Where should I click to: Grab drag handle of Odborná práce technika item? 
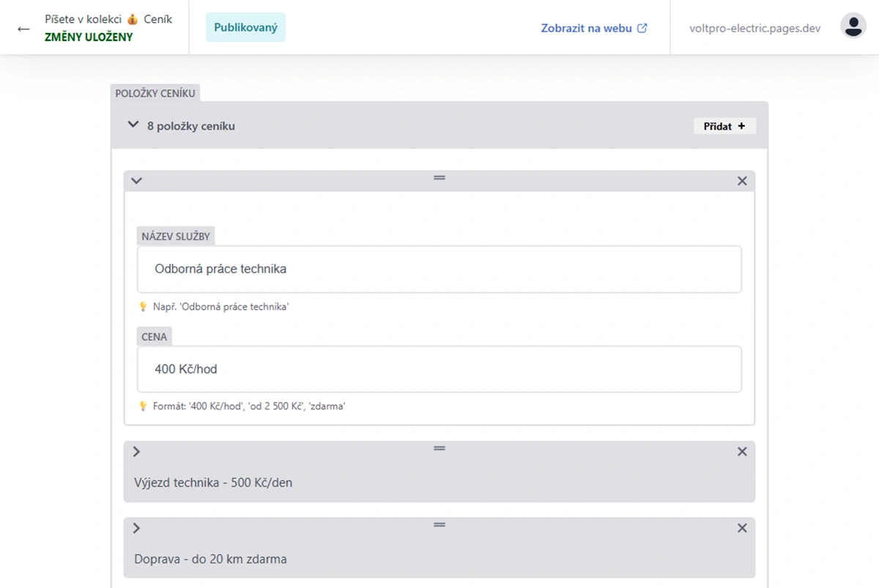pos(439,177)
